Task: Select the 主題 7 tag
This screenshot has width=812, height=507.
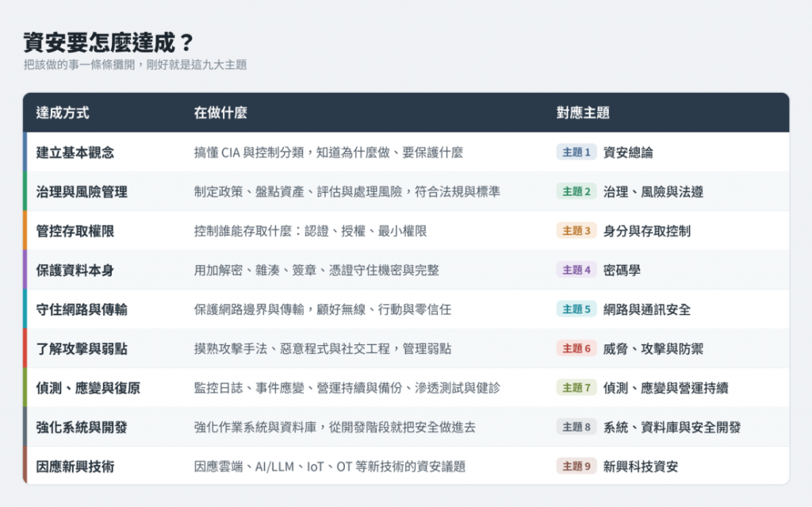Action: [576, 388]
